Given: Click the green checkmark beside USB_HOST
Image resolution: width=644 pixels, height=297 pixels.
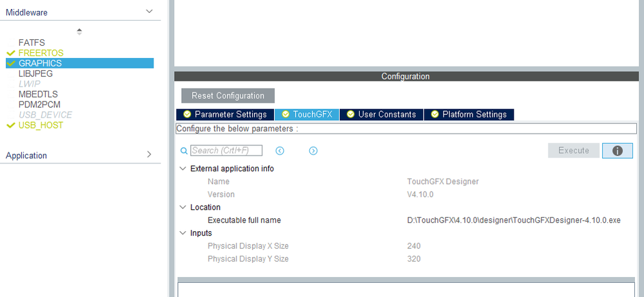Looking at the screenshot, I should coord(11,125).
